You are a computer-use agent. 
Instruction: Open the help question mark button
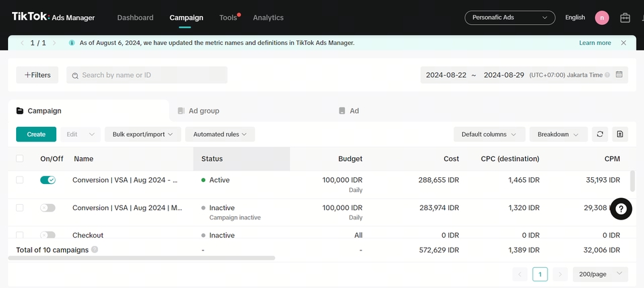pos(621,209)
